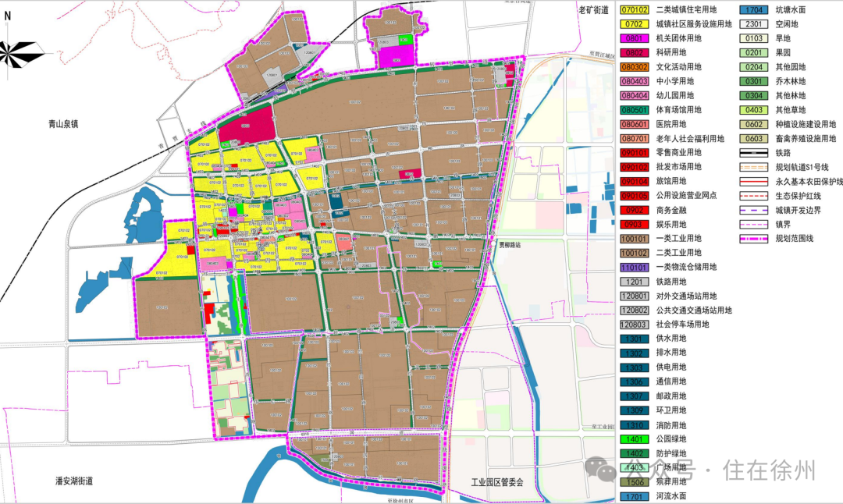
Task: Click the 规划轨道S1号线 line symbol
Action: coord(754,167)
